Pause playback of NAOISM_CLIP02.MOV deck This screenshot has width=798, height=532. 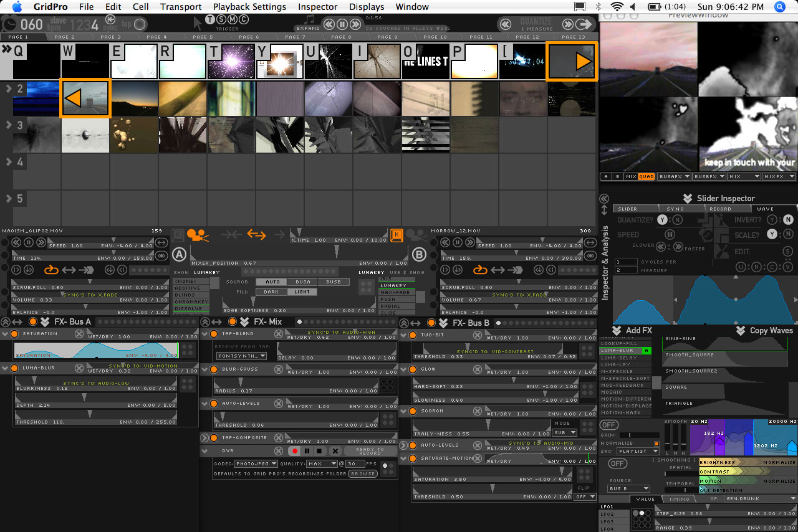[x=30, y=242]
